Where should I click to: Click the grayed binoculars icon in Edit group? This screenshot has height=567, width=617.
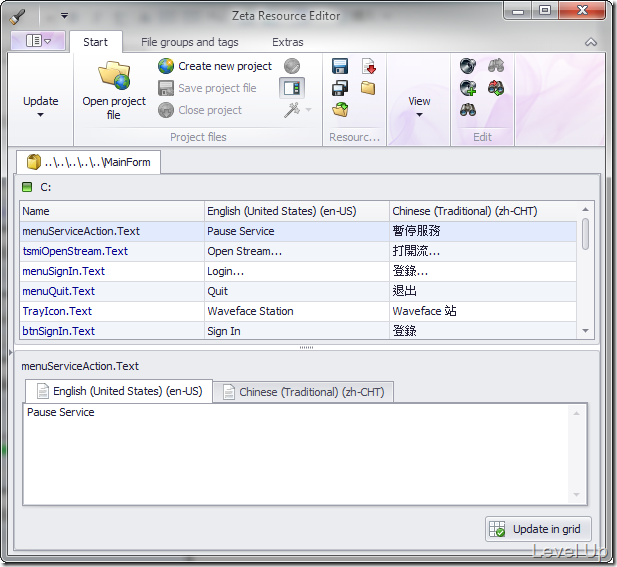496,66
